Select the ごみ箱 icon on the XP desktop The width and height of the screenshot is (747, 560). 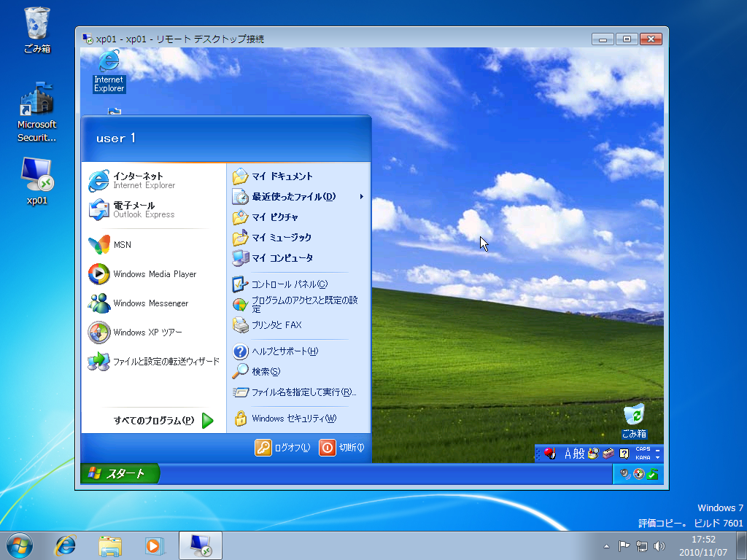coord(634,421)
